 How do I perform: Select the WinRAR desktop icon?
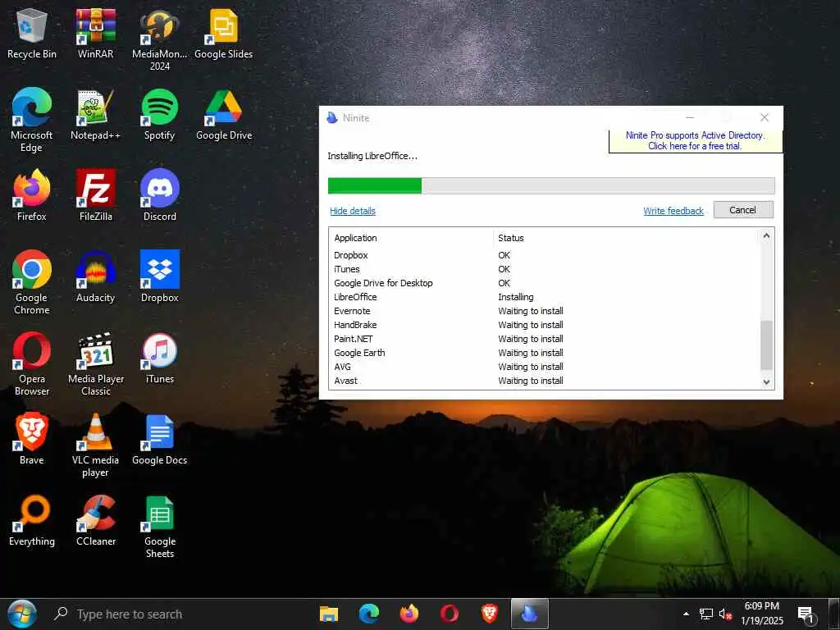pos(95,34)
